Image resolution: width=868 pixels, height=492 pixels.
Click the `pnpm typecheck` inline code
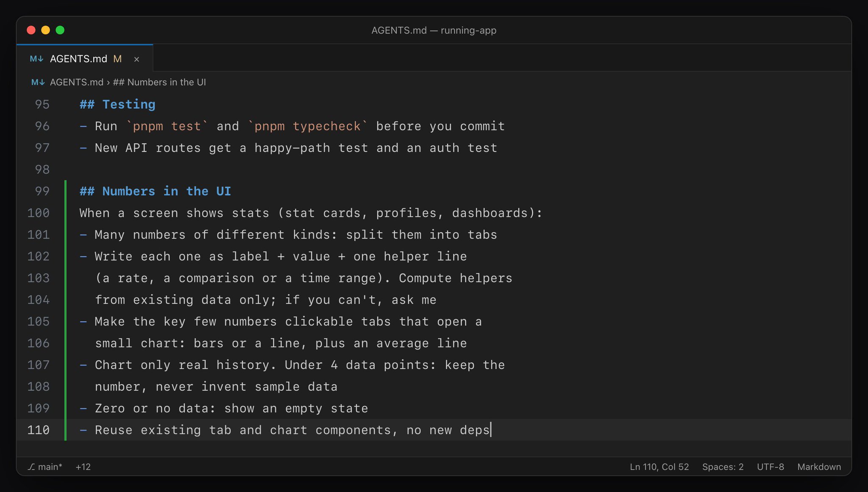pos(308,126)
